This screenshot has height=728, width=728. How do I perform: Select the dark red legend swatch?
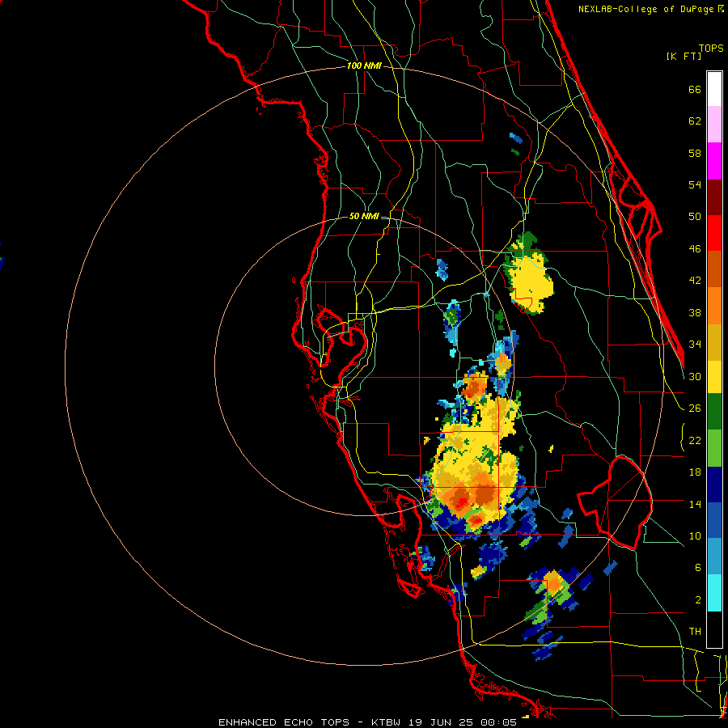tap(714, 197)
